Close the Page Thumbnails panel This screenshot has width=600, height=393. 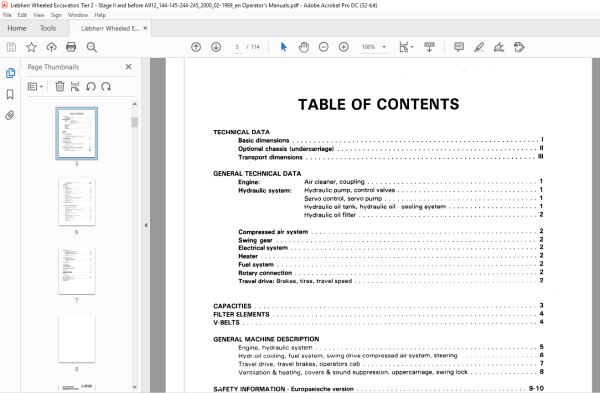tap(129, 67)
